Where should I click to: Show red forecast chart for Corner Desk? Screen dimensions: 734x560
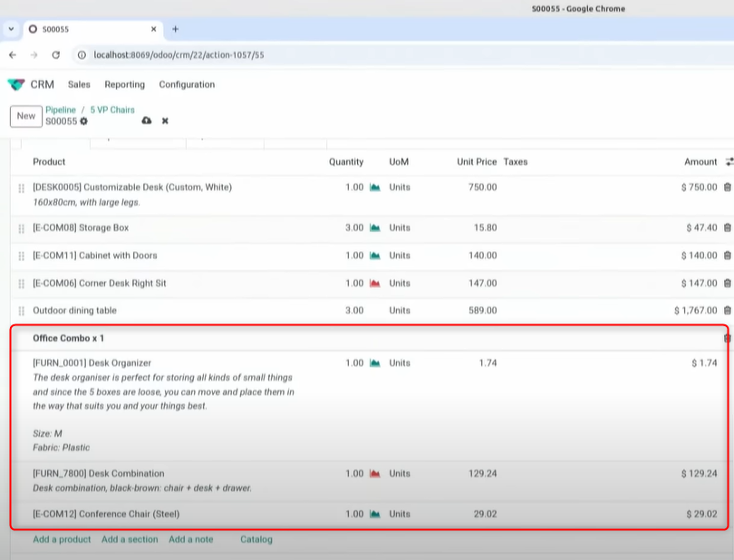(x=375, y=284)
